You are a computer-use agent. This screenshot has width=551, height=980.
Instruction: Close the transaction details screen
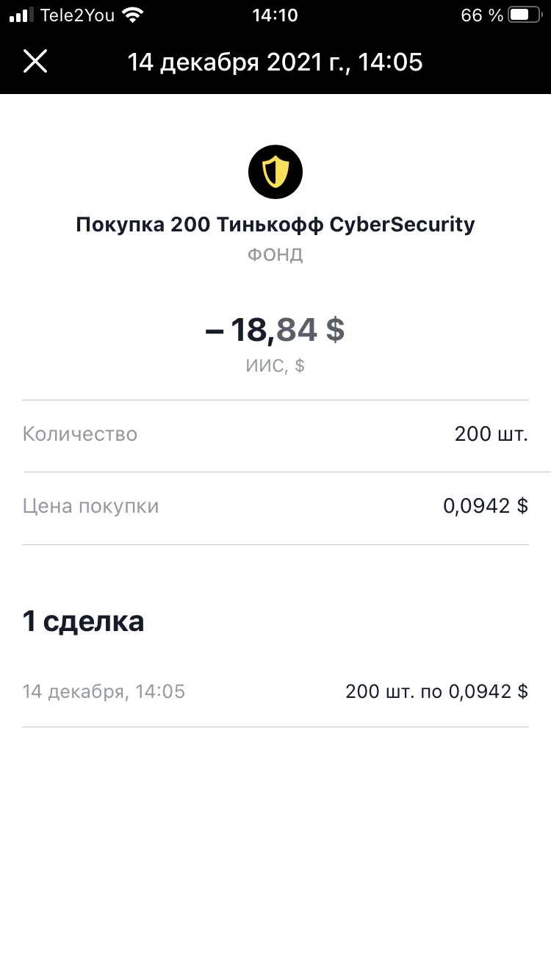click(x=35, y=62)
